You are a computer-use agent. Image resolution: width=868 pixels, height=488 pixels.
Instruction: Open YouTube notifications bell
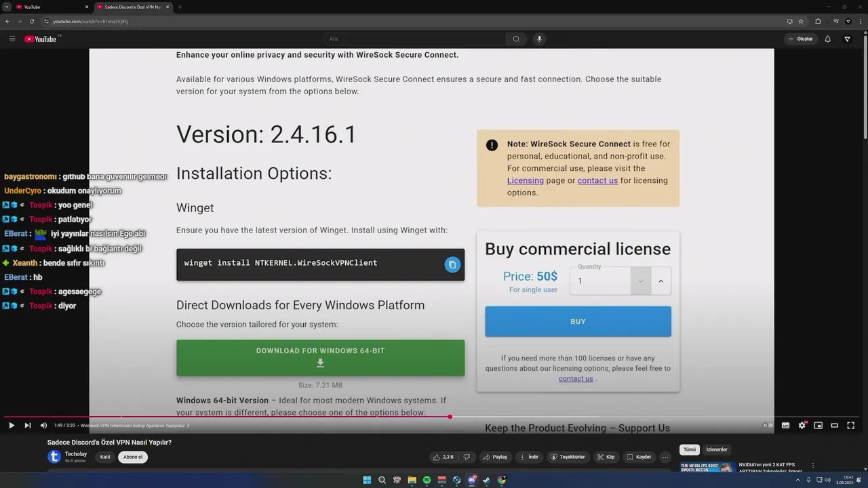point(827,39)
